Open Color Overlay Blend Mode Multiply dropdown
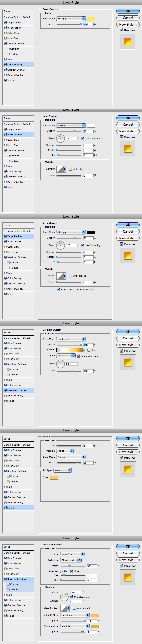Image resolution: width=142 pixels, height=644 pixels. pyautogui.click(x=71, y=19)
